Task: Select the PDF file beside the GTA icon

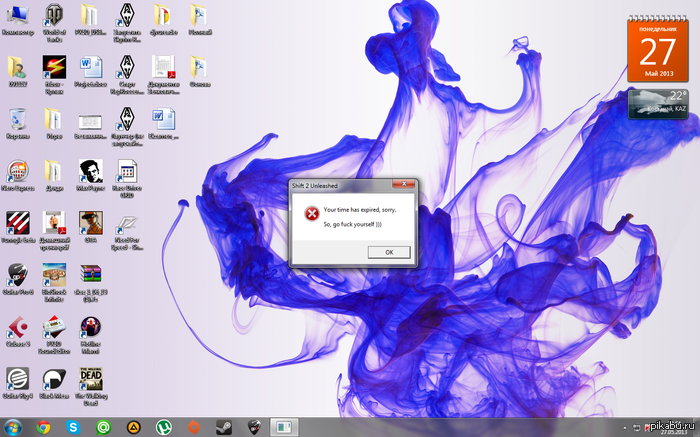Action: [54, 231]
